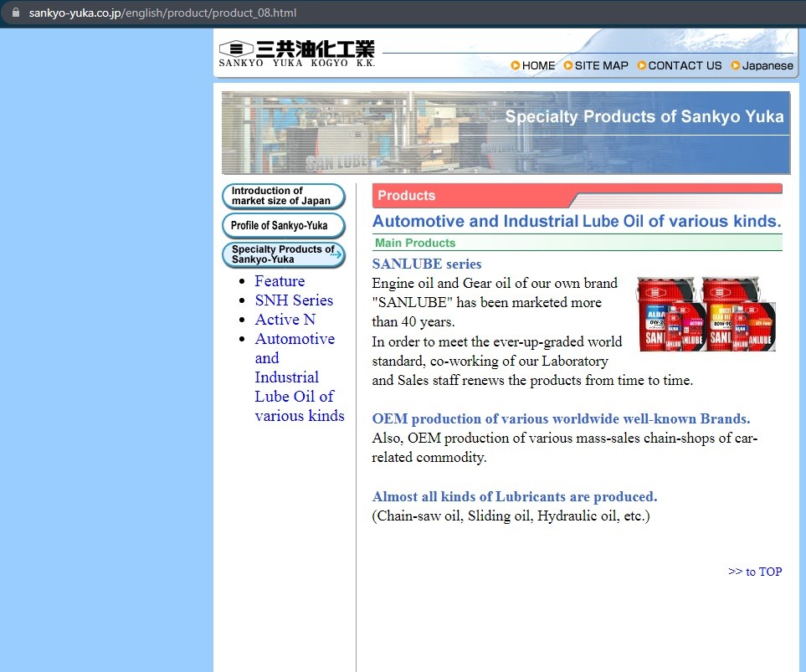
Task: Click the orange bullet beside CONTACT US
Action: (x=641, y=65)
